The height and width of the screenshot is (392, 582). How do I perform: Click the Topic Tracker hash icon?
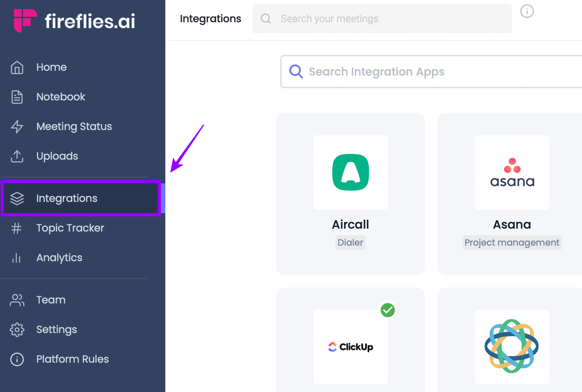tap(16, 228)
